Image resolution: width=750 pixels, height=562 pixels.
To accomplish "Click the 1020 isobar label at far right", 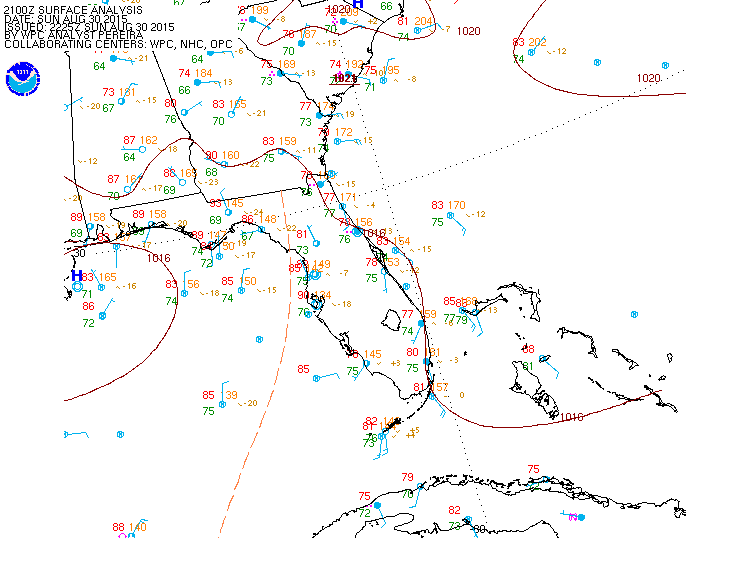I will click(649, 78).
